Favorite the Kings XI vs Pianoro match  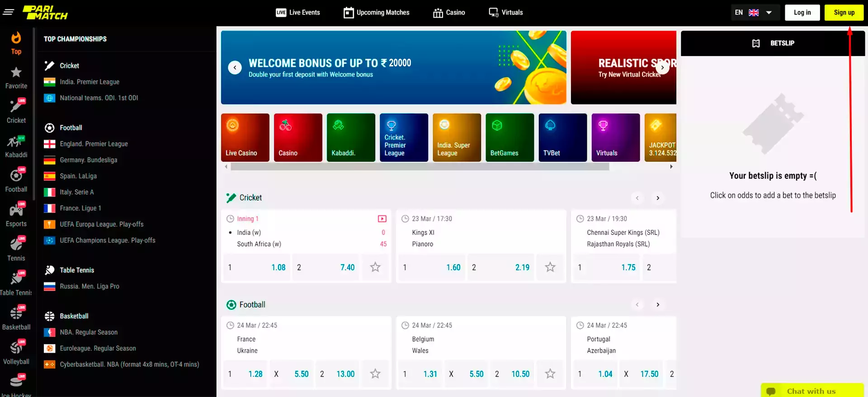(x=550, y=267)
